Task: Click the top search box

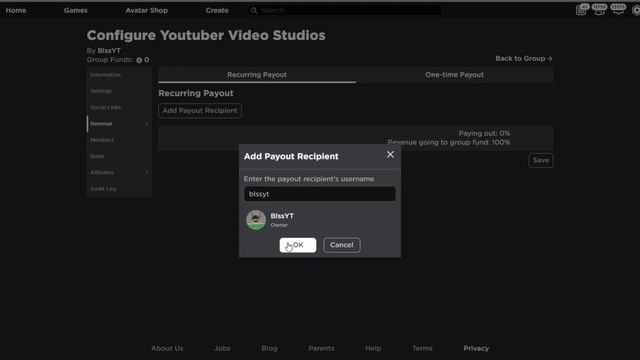Action: pyautogui.click(x=345, y=10)
